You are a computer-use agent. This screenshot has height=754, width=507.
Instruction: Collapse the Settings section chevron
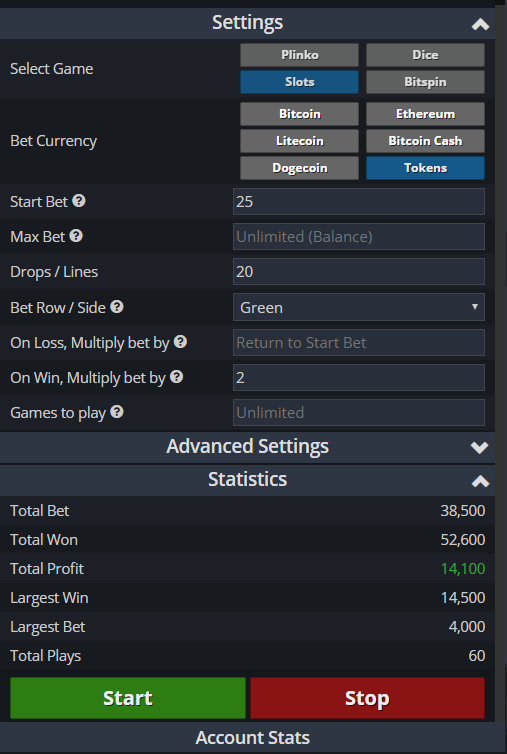pyautogui.click(x=480, y=24)
